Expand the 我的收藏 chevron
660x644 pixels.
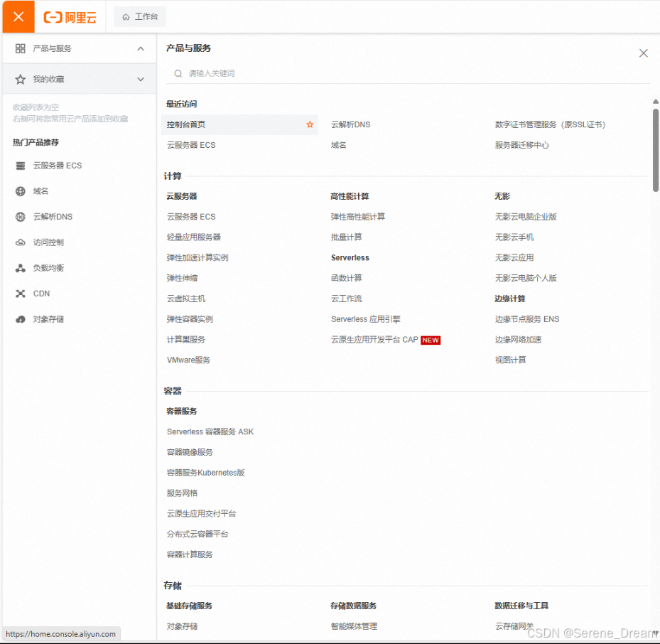pyautogui.click(x=141, y=79)
